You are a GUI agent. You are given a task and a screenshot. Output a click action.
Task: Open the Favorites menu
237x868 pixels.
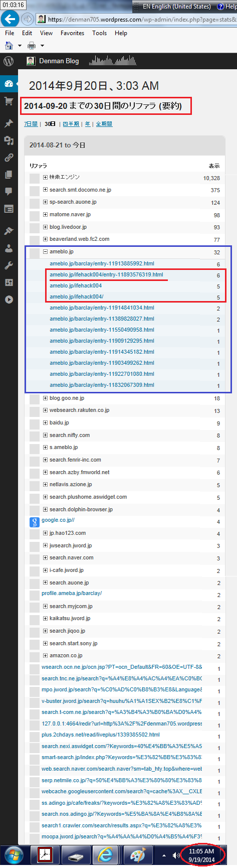point(72,33)
